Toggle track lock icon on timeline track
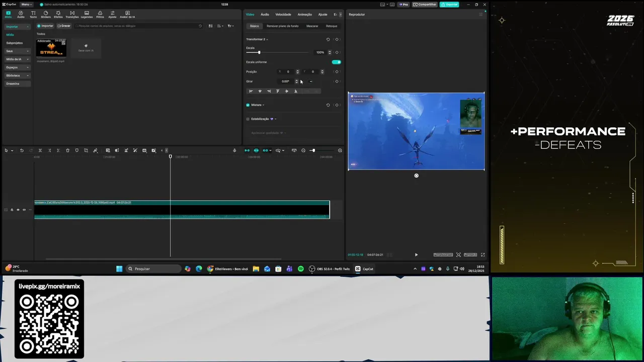The image size is (644, 362). click(x=12, y=210)
